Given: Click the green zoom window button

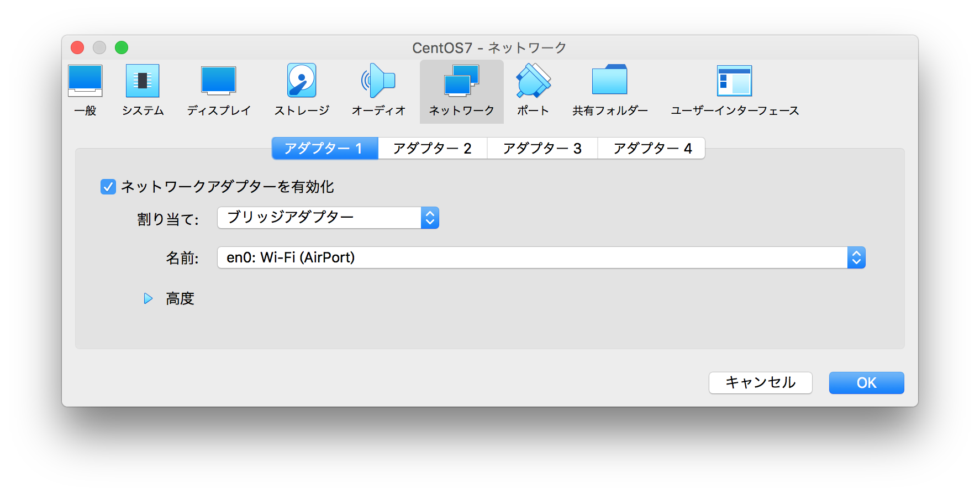Looking at the screenshot, I should click(122, 48).
